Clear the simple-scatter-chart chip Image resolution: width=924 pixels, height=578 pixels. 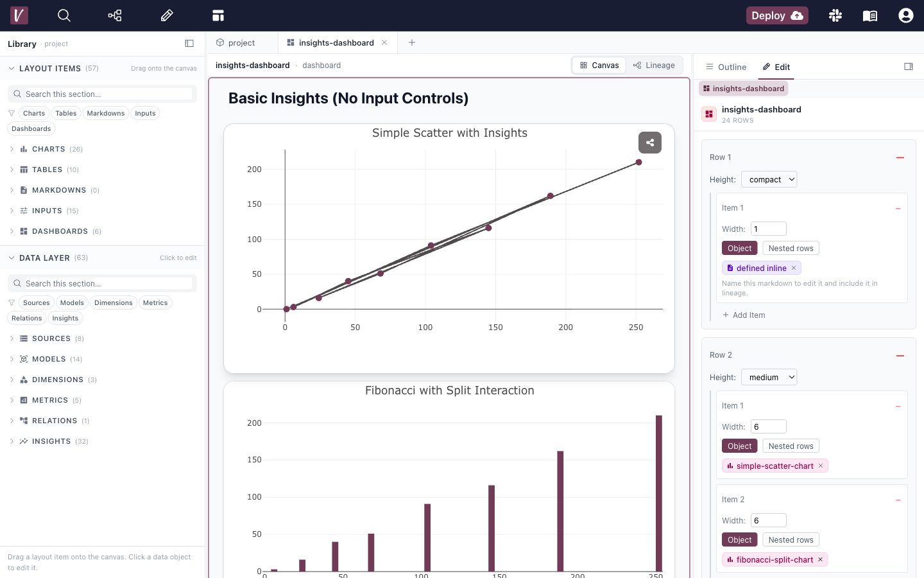pyautogui.click(x=821, y=466)
